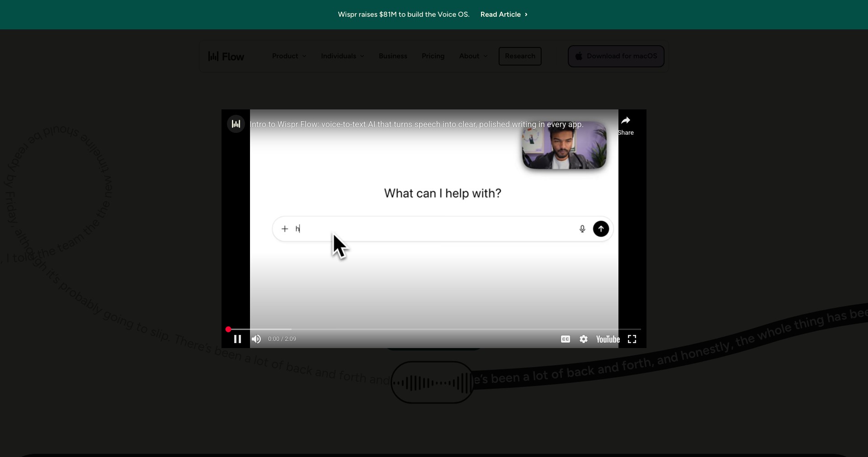This screenshot has height=457, width=868.
Task: Open the Read Article link in banner
Action: tap(504, 14)
